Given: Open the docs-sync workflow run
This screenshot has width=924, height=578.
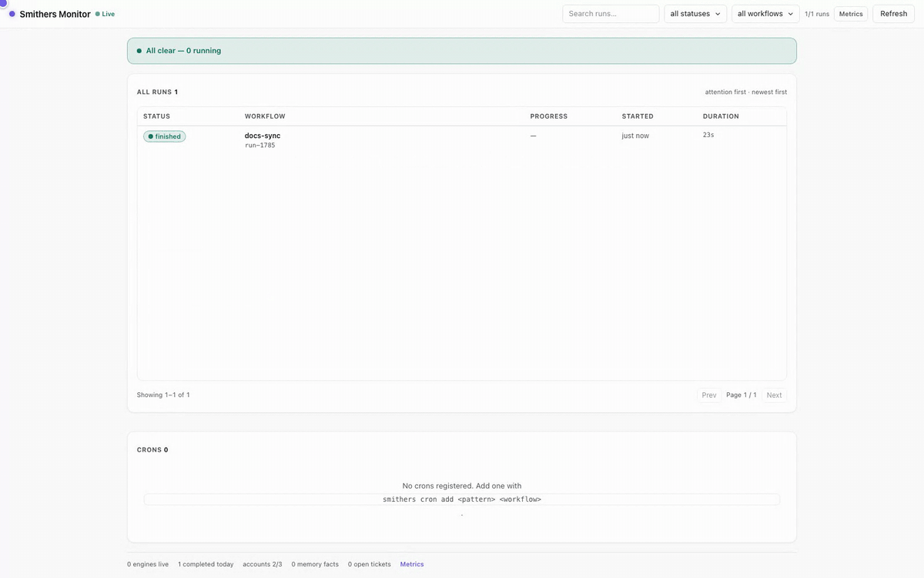Looking at the screenshot, I should tap(263, 136).
